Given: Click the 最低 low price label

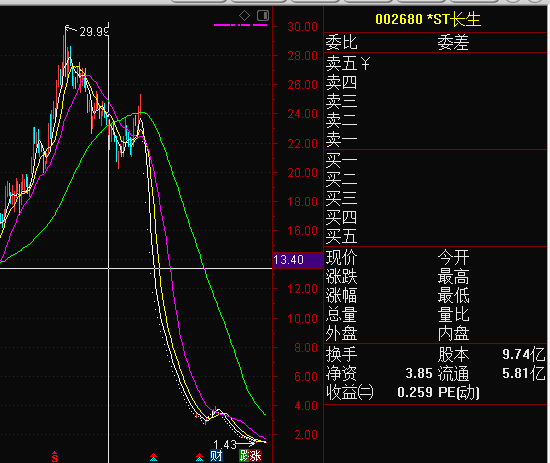Looking at the screenshot, I should (x=453, y=296).
